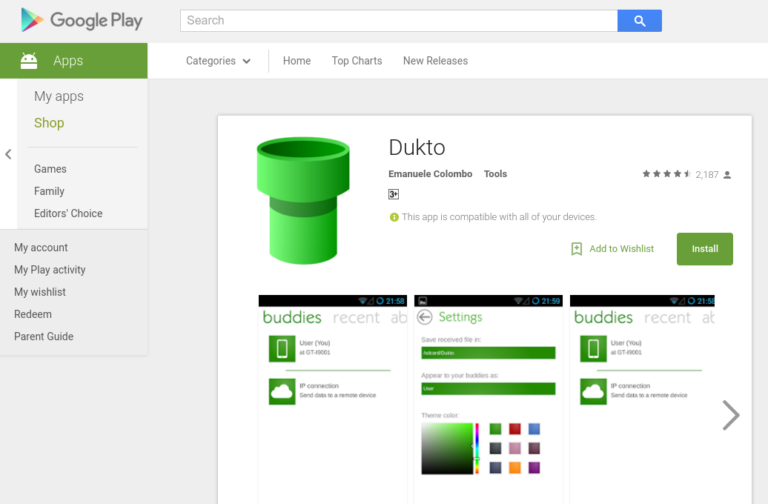Select Shop in the sidebar
This screenshot has height=504, width=768.
click(49, 123)
